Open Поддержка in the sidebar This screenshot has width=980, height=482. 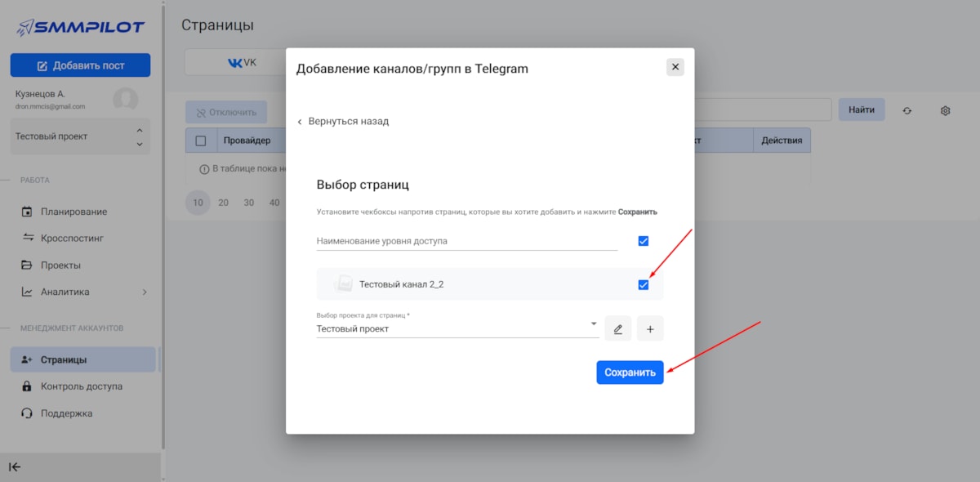(66, 413)
